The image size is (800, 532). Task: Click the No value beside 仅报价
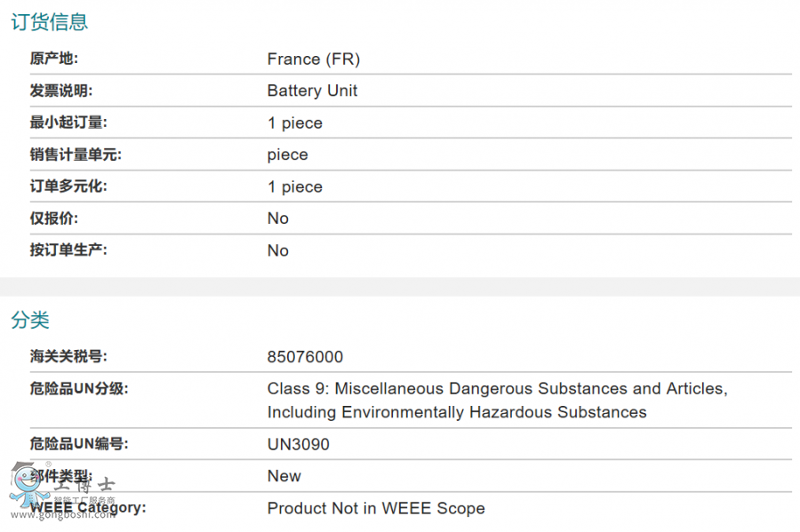click(277, 218)
